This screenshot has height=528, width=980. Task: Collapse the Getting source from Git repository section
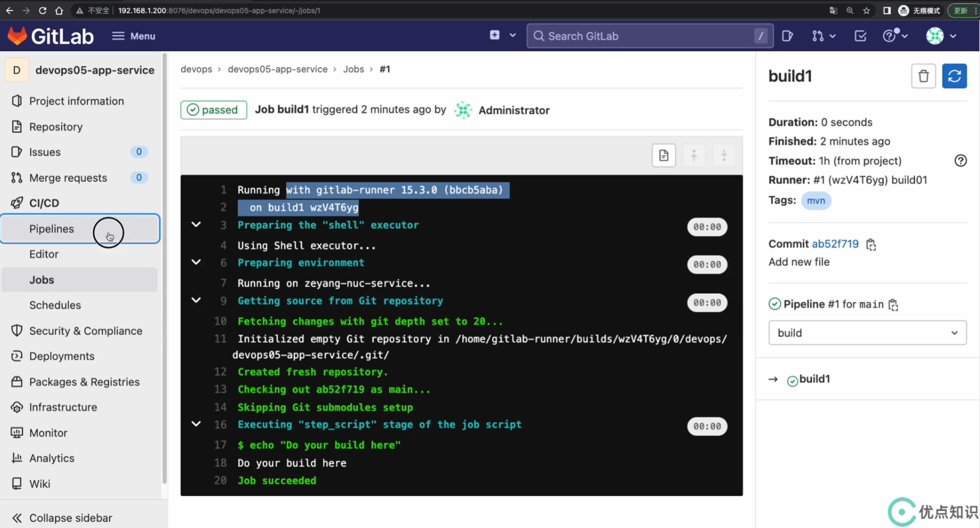pos(196,300)
